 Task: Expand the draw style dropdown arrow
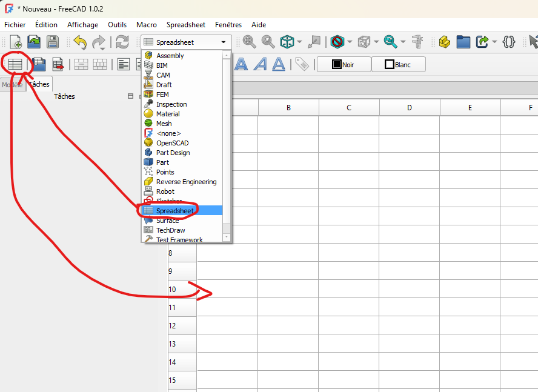click(350, 42)
